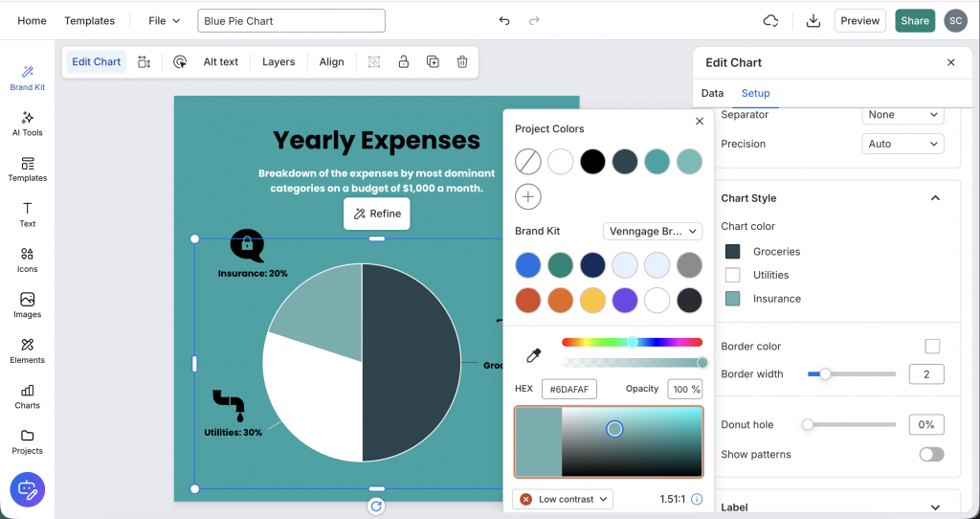980x519 pixels.
Task: Open the Brand Kit selector dropdown
Action: [653, 232]
